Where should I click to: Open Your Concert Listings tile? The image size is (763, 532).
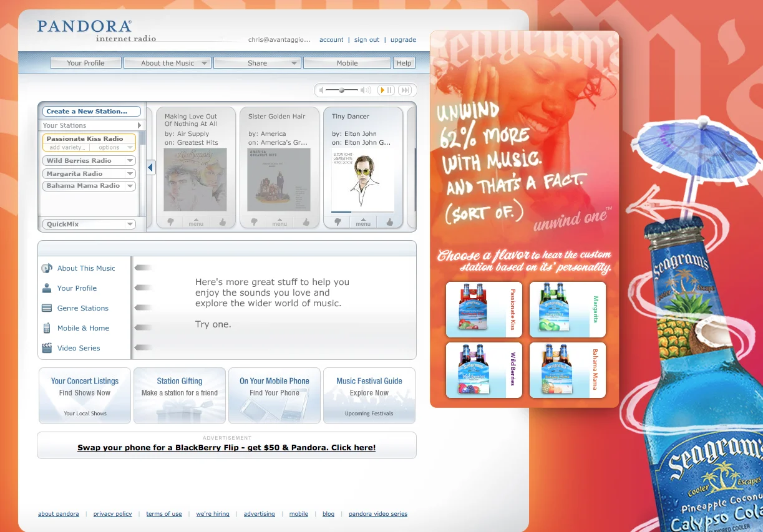pos(85,396)
